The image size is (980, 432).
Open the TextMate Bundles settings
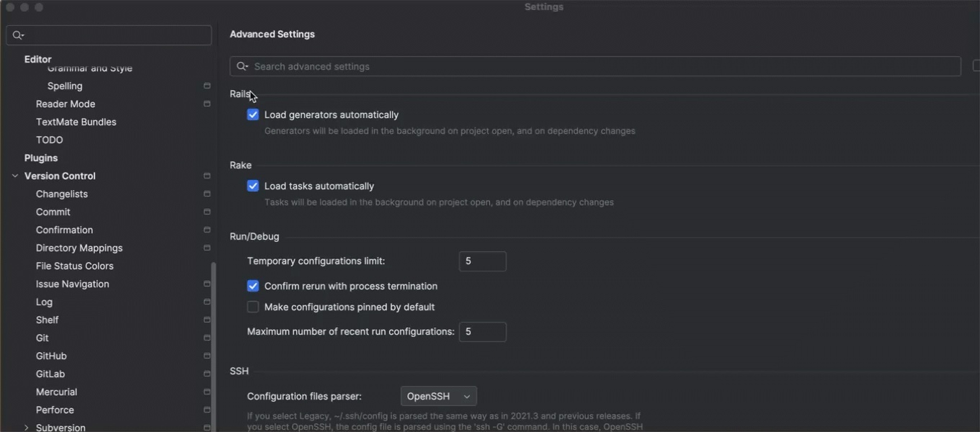coord(76,122)
